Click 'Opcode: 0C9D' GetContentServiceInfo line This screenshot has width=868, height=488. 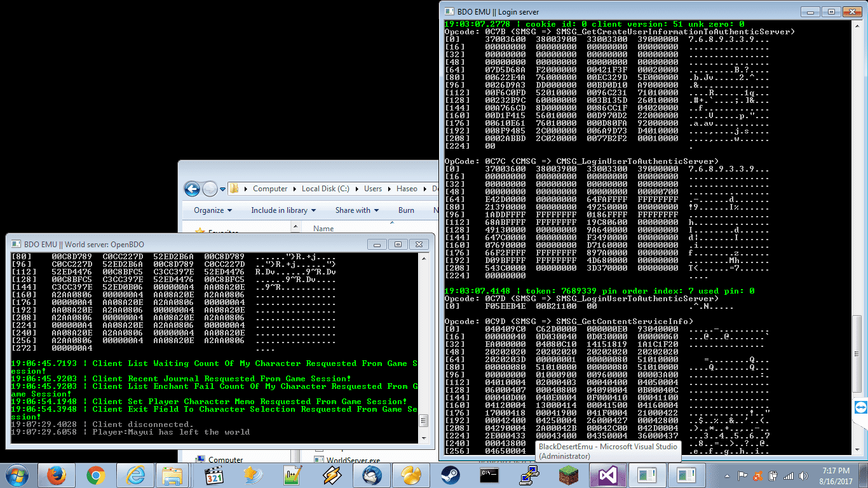point(569,322)
